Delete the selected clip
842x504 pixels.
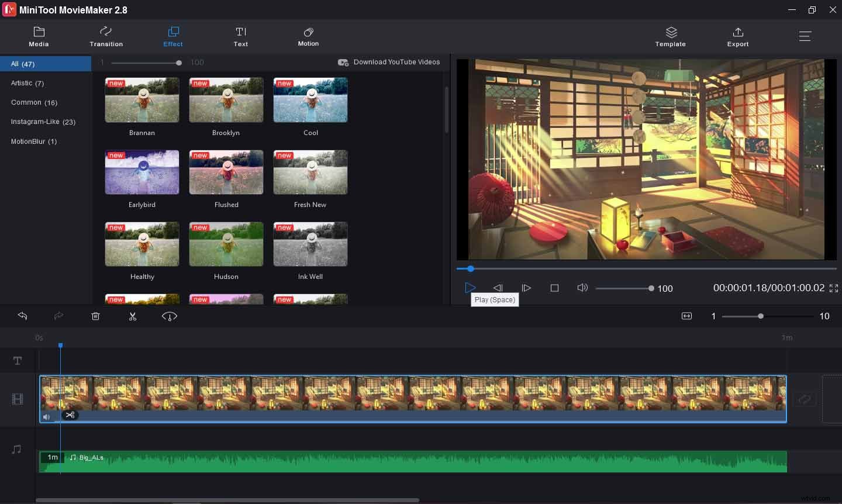[x=95, y=316]
